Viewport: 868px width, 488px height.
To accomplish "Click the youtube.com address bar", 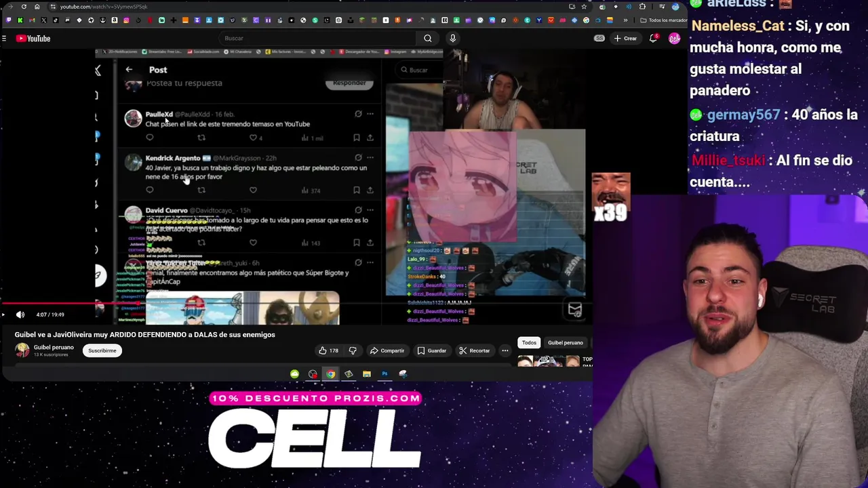I will 312,7.
